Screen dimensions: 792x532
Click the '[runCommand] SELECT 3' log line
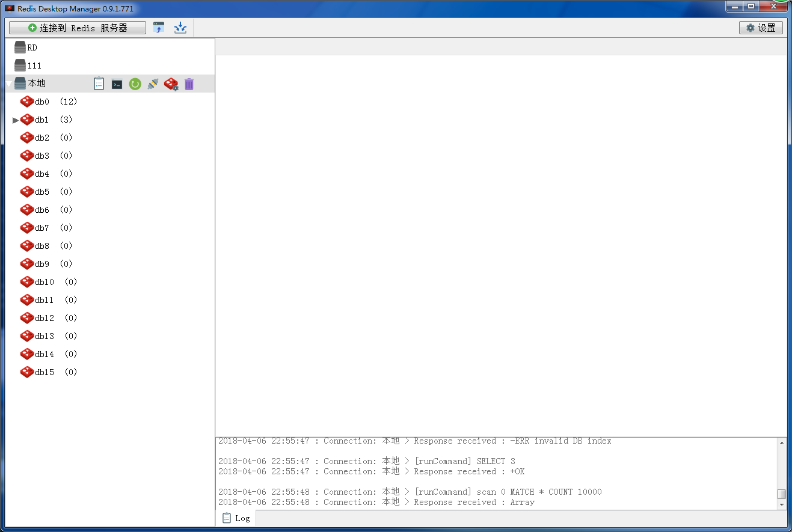(x=367, y=462)
